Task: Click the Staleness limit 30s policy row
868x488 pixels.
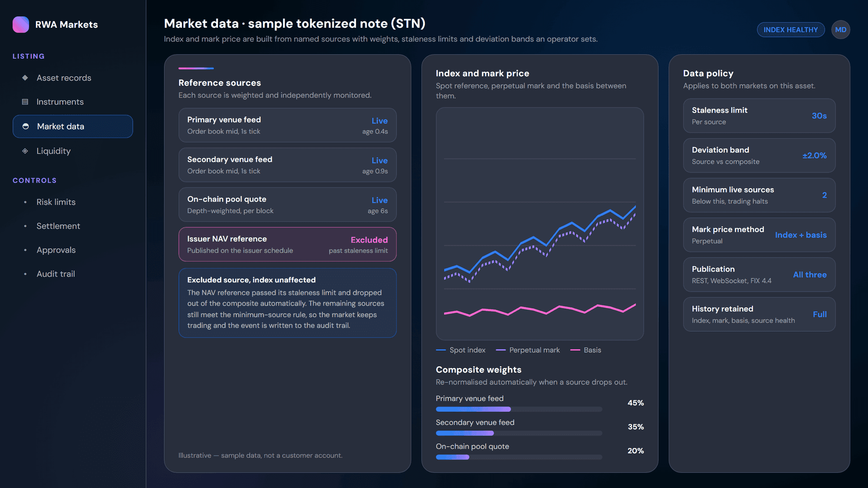Action: [x=759, y=116]
